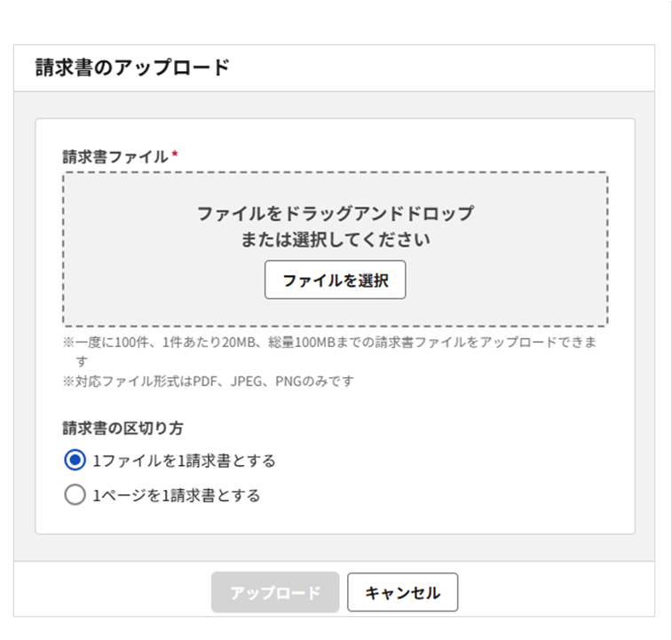Viewport: 672px width, 640px height.
Task: Click the PDF、JPEG、PNG format note
Action: [209, 381]
